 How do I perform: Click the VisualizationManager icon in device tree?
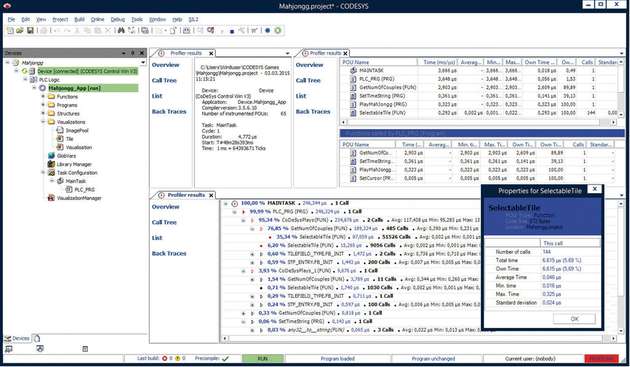point(51,198)
